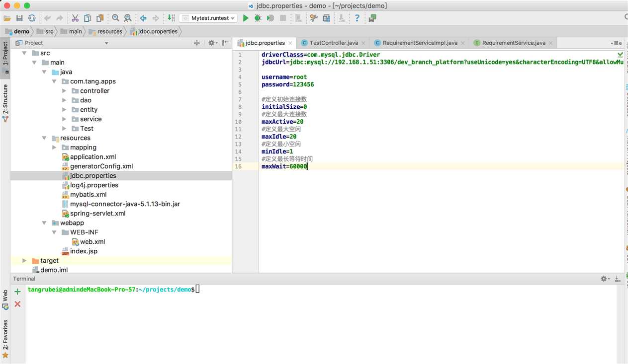
Task: Open Help with the question mark icon
Action: (357, 18)
